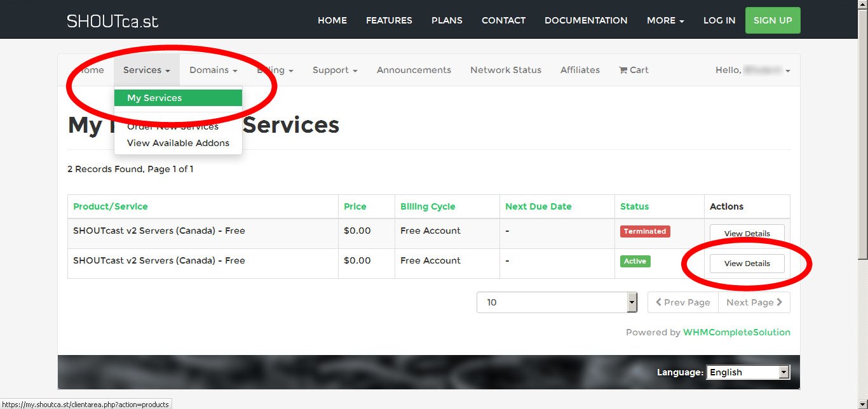The image size is (868, 409).
Task: Sort the table by Product/Service column
Action: [111, 206]
